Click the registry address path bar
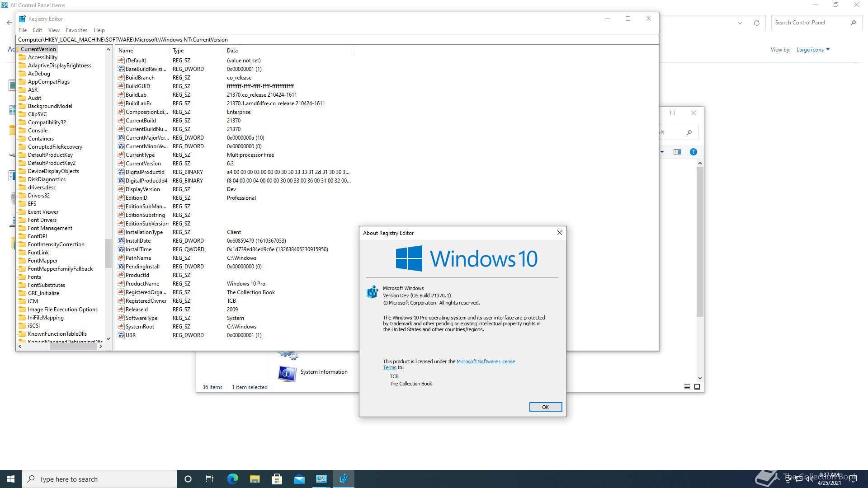 click(x=337, y=40)
